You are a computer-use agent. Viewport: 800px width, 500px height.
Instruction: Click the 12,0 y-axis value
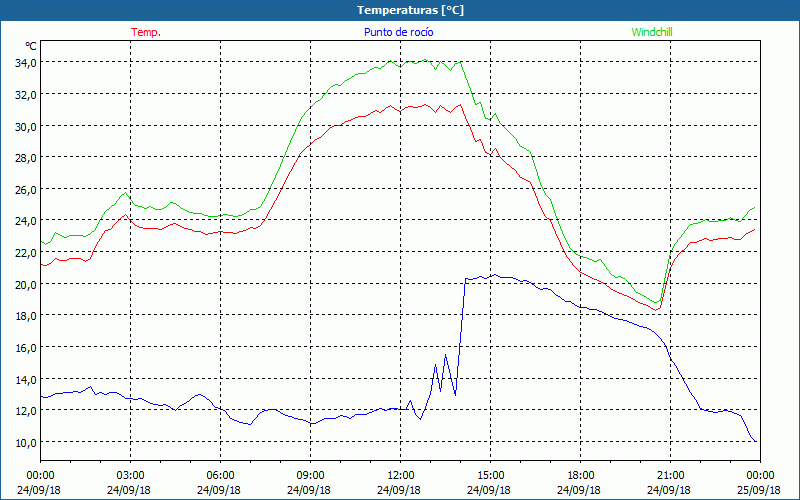click(x=25, y=411)
